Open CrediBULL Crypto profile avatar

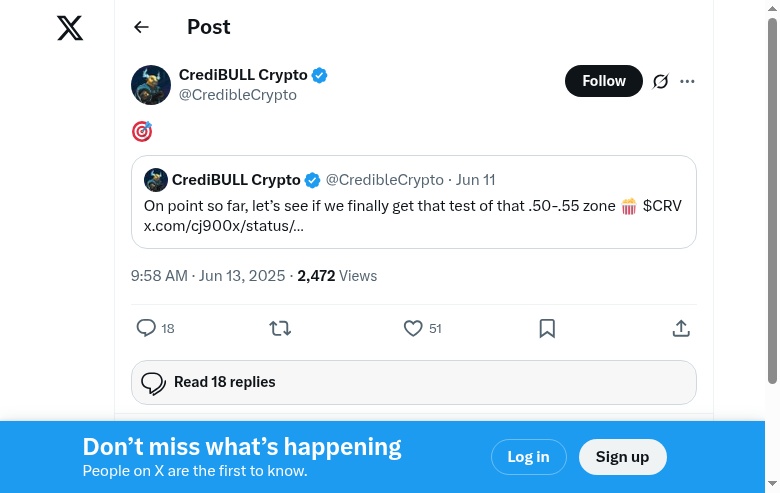(x=151, y=85)
